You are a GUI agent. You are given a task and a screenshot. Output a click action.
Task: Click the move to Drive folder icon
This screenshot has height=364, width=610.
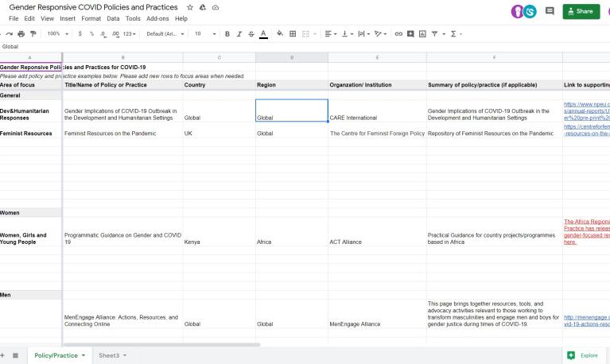pos(203,7)
